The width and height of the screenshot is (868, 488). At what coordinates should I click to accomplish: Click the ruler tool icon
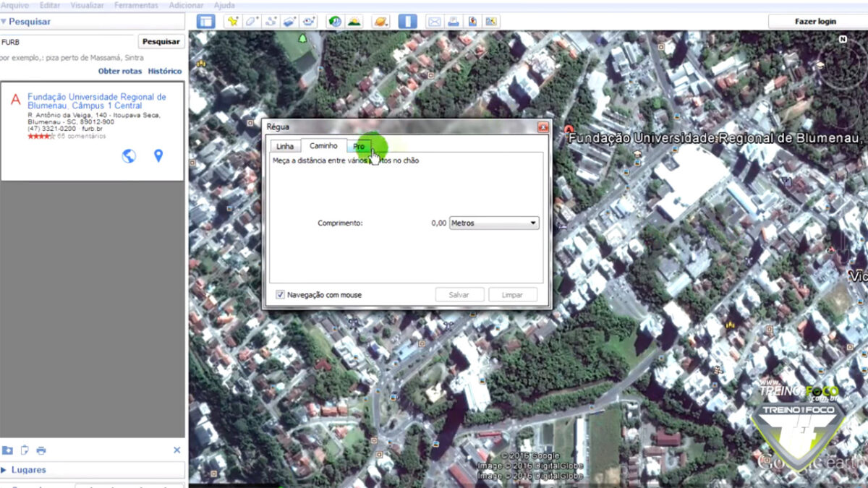[408, 22]
